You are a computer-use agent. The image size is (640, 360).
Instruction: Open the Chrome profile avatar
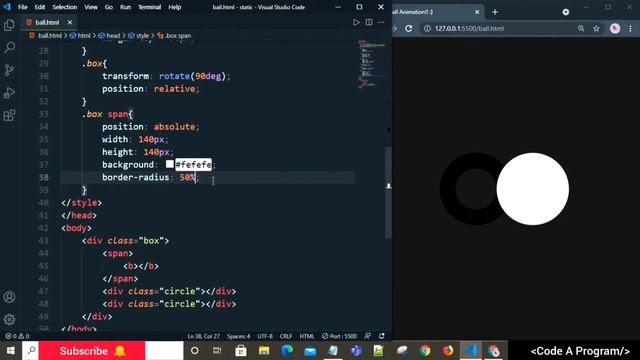point(615,29)
